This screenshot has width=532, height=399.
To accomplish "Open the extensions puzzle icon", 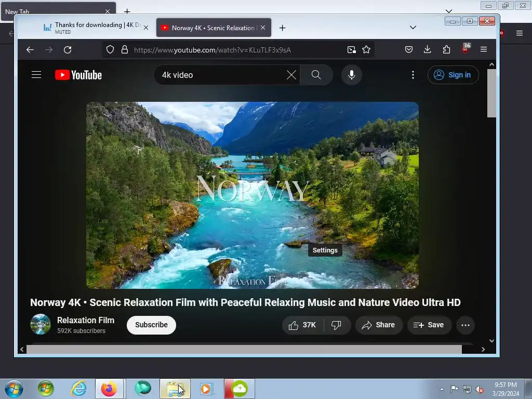I will click(x=446, y=49).
